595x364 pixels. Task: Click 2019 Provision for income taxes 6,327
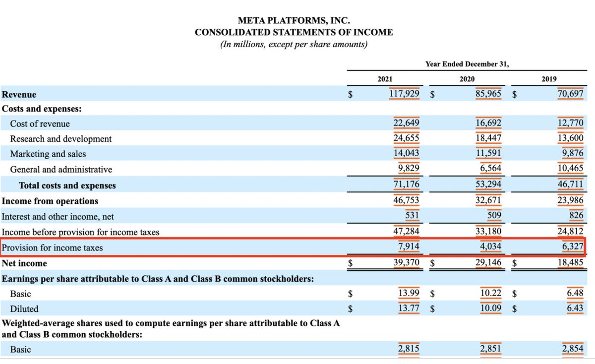pos(573,247)
